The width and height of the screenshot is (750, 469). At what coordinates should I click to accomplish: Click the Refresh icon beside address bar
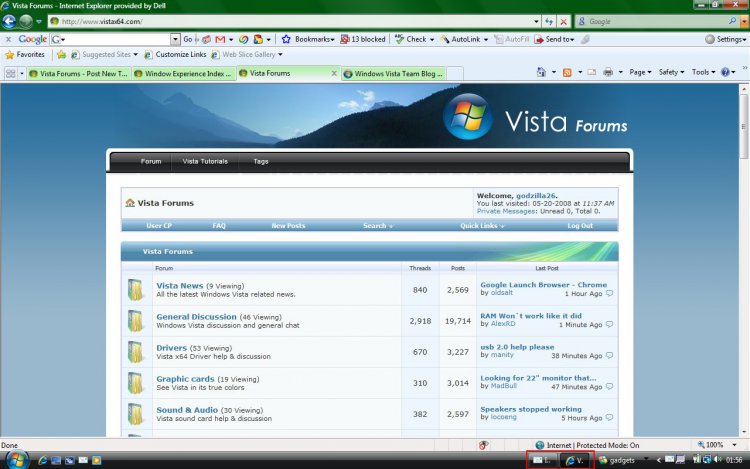click(549, 22)
